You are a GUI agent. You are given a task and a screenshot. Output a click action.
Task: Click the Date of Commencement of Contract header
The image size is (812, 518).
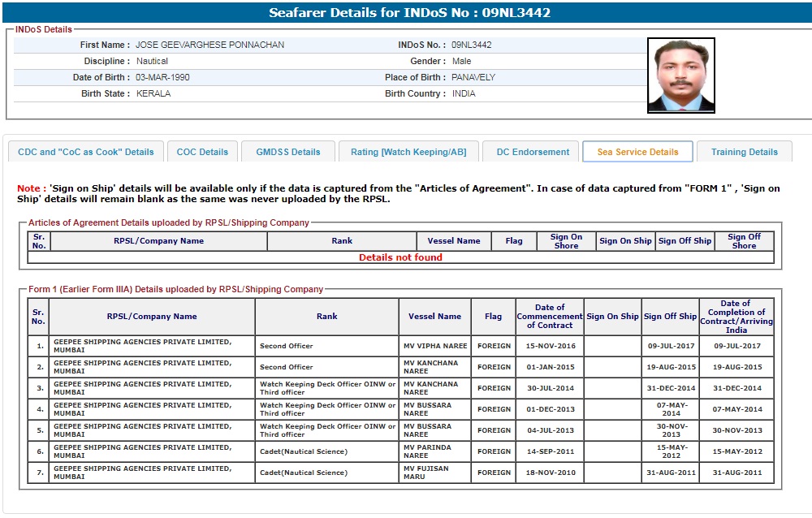(x=550, y=317)
